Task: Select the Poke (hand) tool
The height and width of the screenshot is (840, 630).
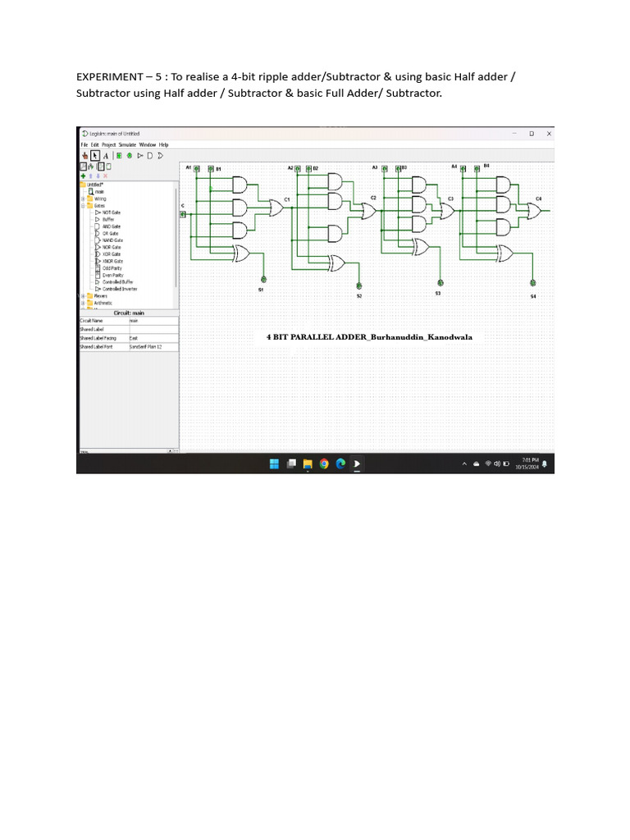Action: (84, 156)
